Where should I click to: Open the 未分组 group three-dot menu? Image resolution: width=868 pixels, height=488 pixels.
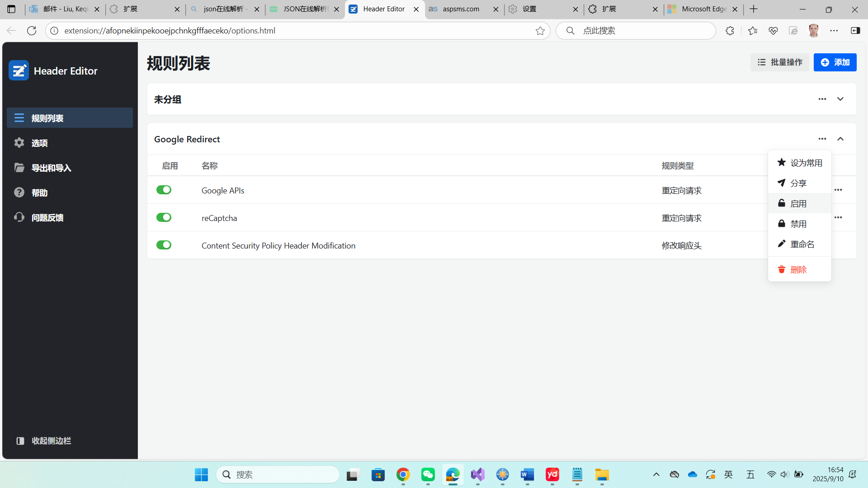[822, 99]
